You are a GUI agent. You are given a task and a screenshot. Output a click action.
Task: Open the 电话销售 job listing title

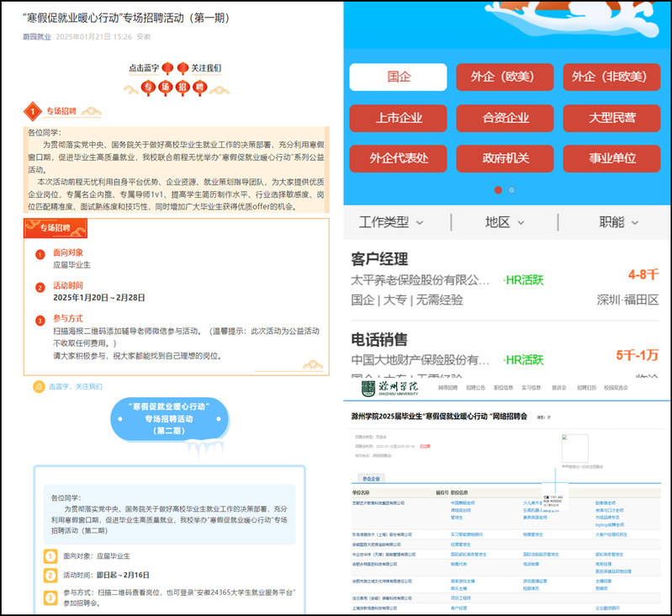379,339
